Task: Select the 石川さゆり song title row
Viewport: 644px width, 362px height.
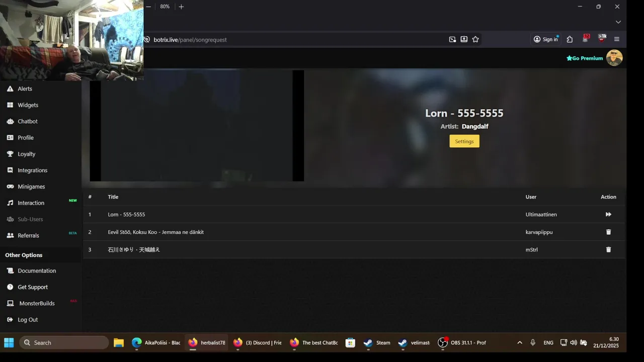Action: (134, 250)
